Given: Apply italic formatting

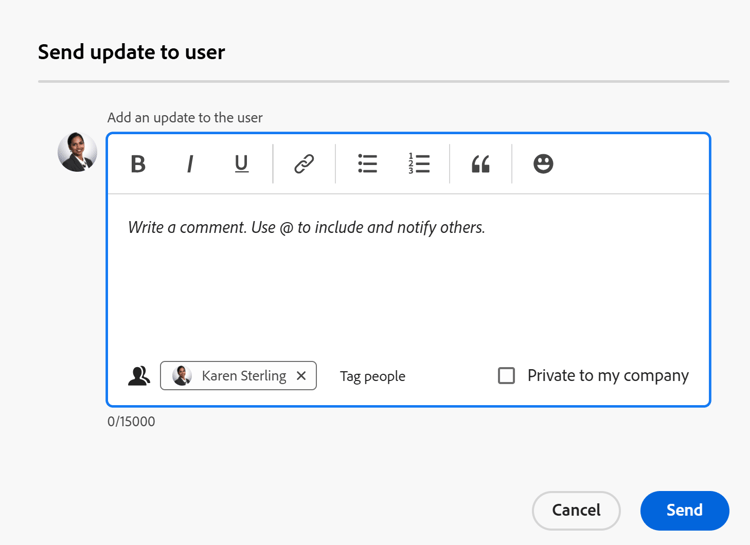Looking at the screenshot, I should [190, 164].
